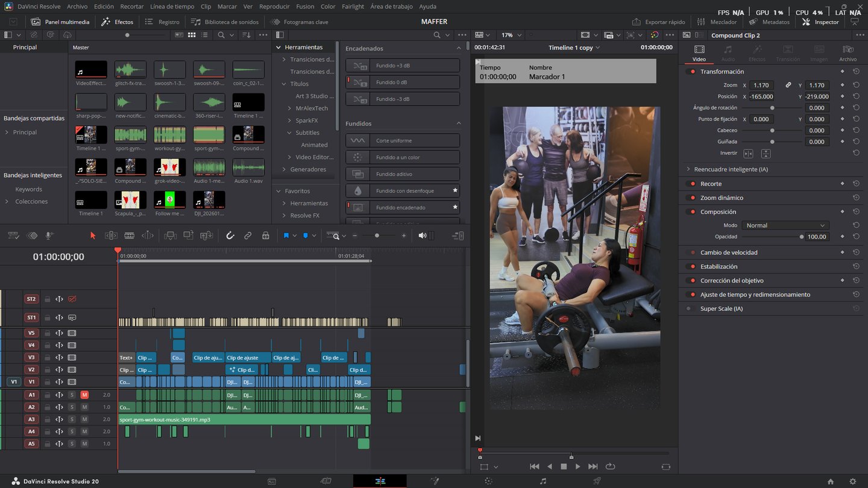The image size is (868, 488).
Task: Click the Exportar rápido button
Action: click(x=658, y=22)
